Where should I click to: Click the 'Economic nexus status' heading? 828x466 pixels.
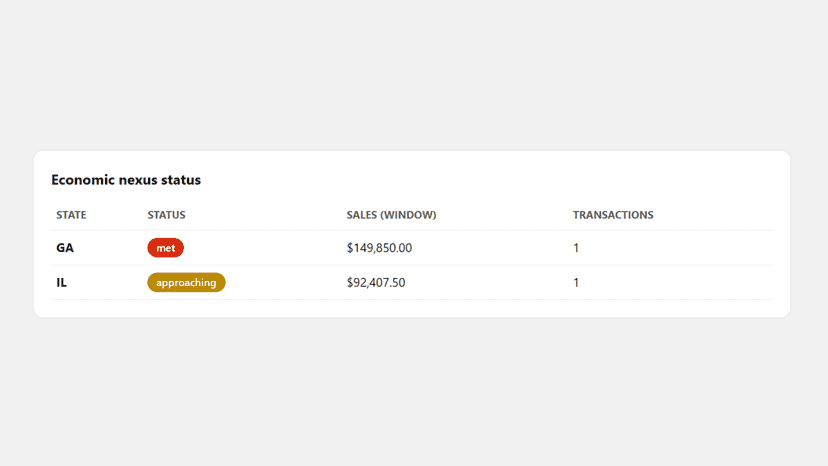pos(126,180)
